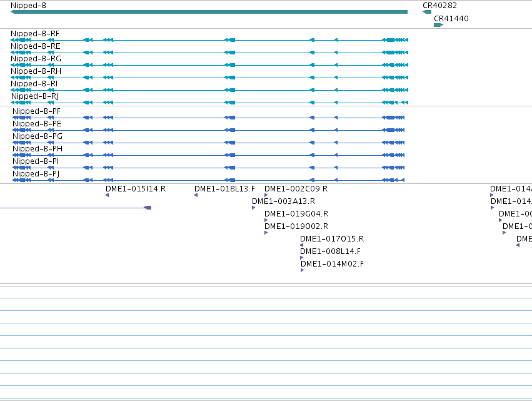
Task: Select protein label Nipped-B-PI
Action: coord(36,161)
